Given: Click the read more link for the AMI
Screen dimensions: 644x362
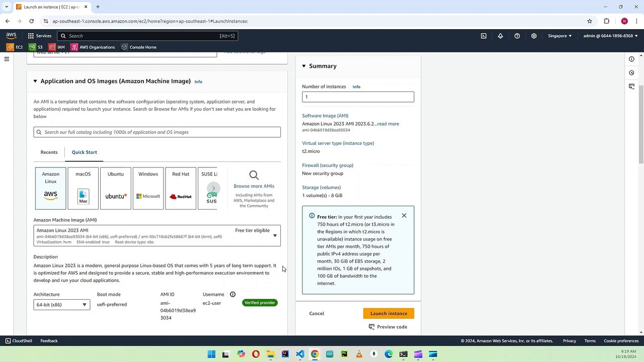Looking at the screenshot, I should pos(388,124).
